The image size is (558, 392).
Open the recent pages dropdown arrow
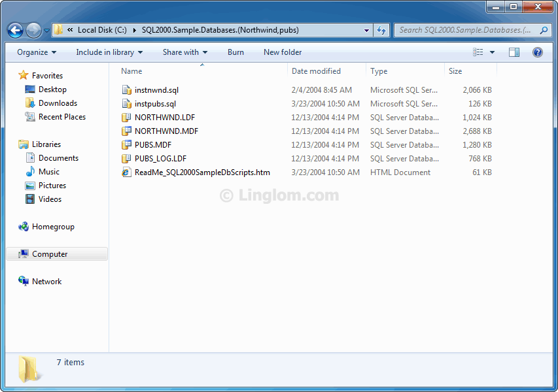46,31
